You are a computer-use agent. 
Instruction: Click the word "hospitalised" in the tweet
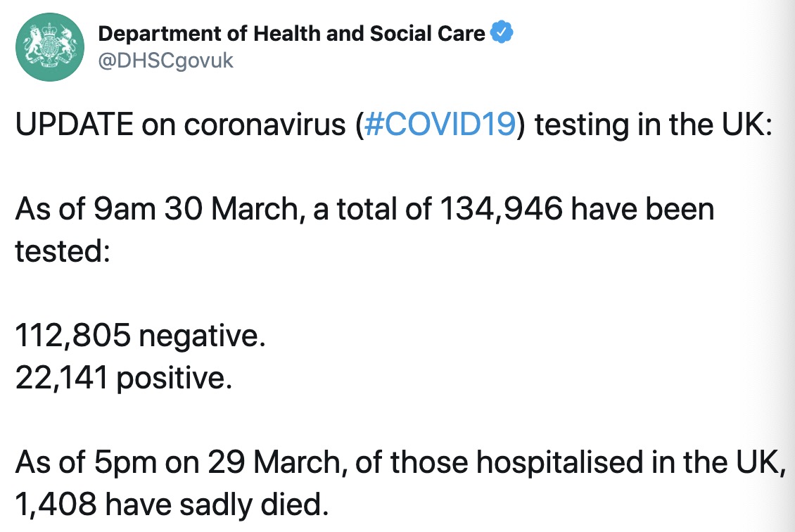(571, 462)
